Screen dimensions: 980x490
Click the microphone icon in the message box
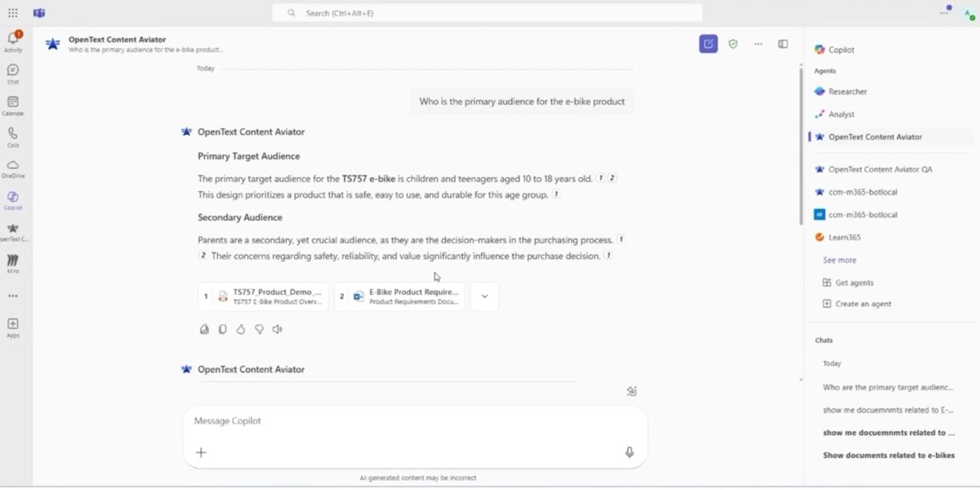pos(629,450)
